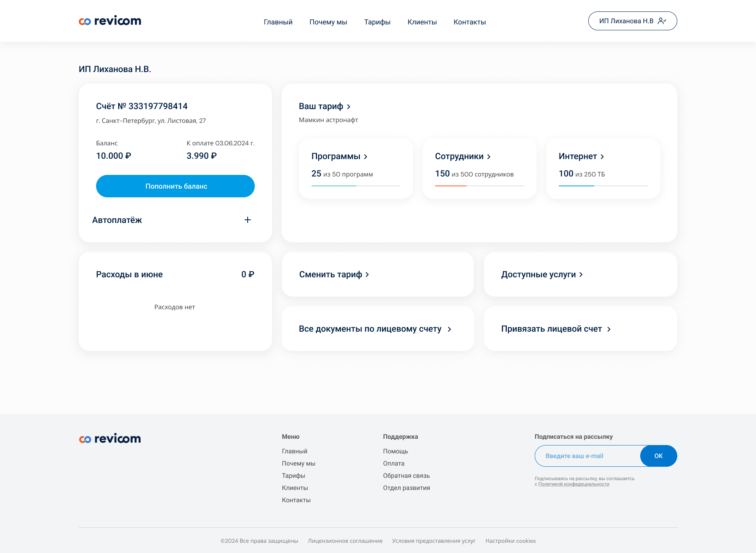Open Условия предоставления услуг in the footer
This screenshot has width=756, height=553.
tap(434, 541)
